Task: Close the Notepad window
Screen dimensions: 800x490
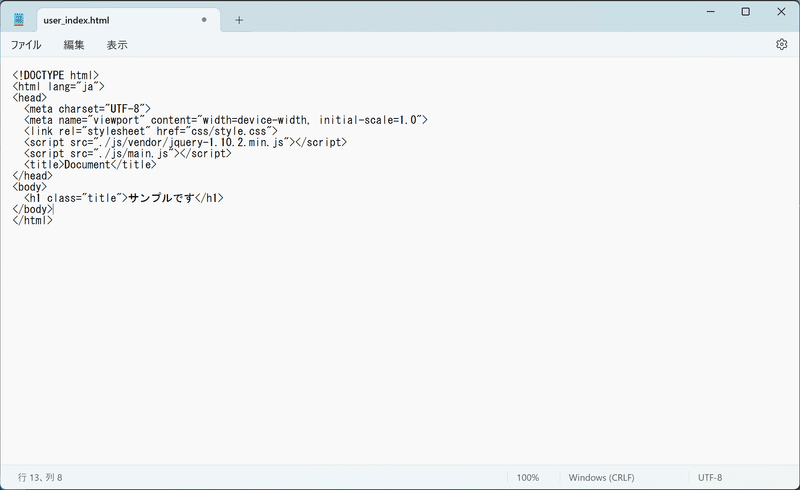Action: (781, 12)
